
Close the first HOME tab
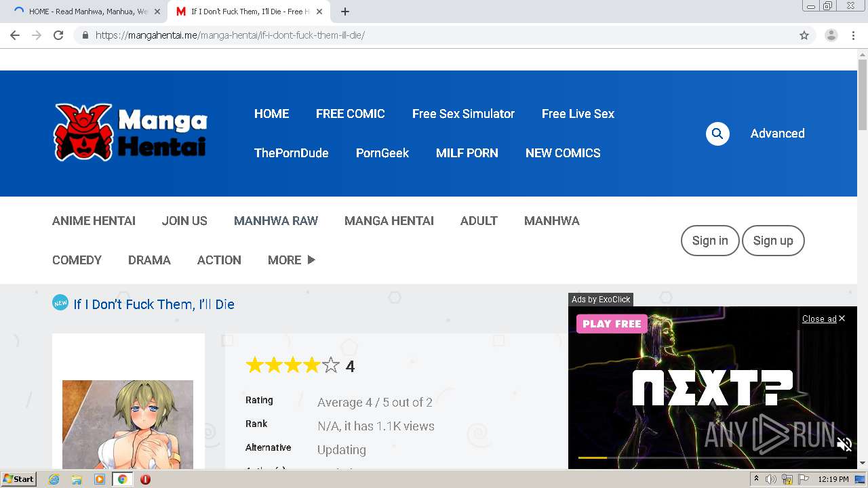point(157,12)
